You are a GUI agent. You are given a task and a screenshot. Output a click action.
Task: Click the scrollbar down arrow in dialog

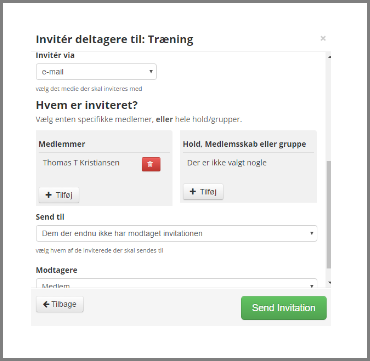point(329,283)
